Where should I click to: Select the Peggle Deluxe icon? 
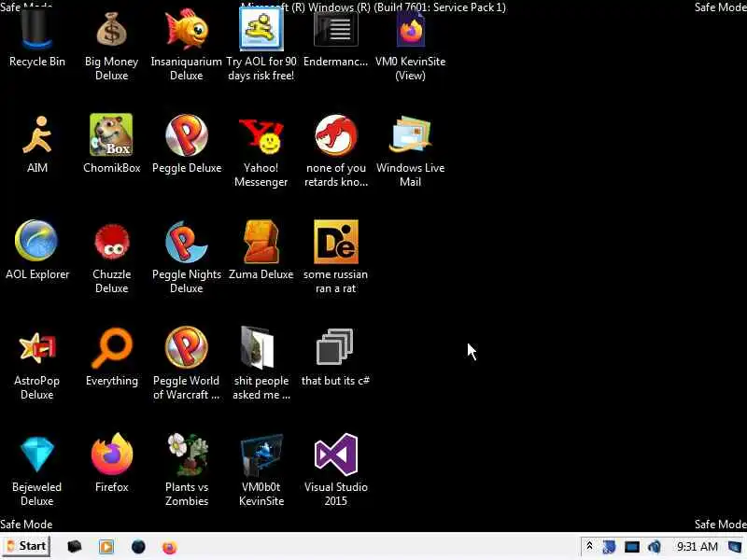pyautogui.click(x=186, y=135)
